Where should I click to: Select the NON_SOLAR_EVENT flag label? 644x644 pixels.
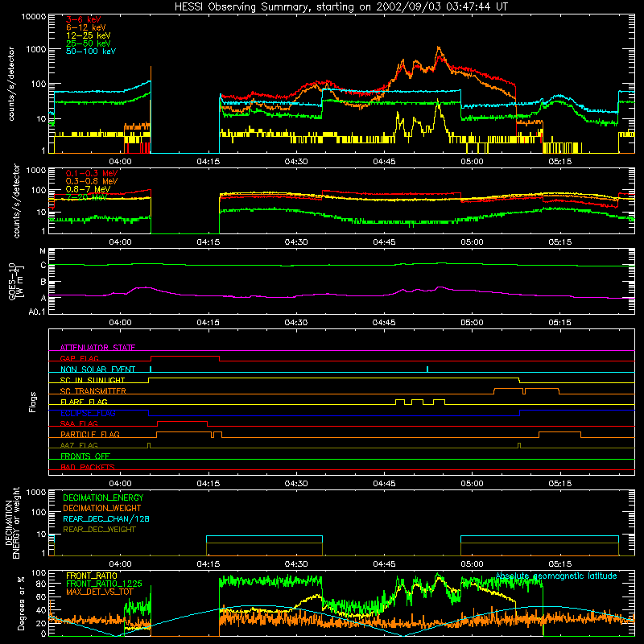coord(97,369)
